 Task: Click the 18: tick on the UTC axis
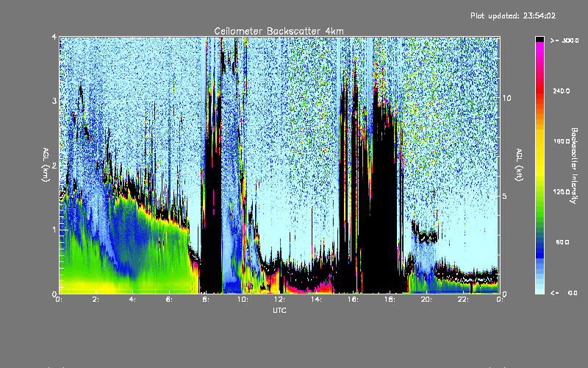click(x=390, y=300)
